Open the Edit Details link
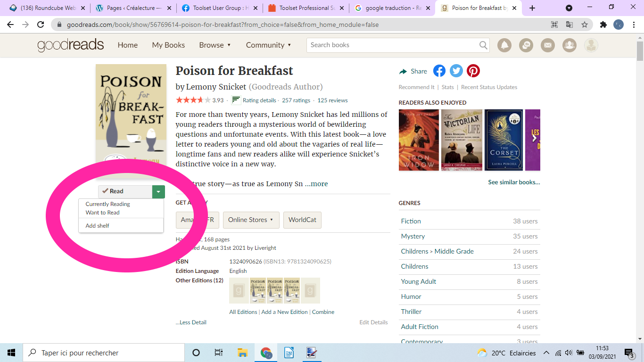 (373, 322)
